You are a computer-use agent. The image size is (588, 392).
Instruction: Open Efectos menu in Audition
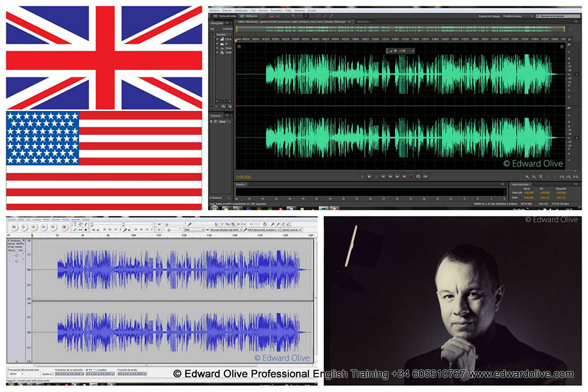pos(263,11)
